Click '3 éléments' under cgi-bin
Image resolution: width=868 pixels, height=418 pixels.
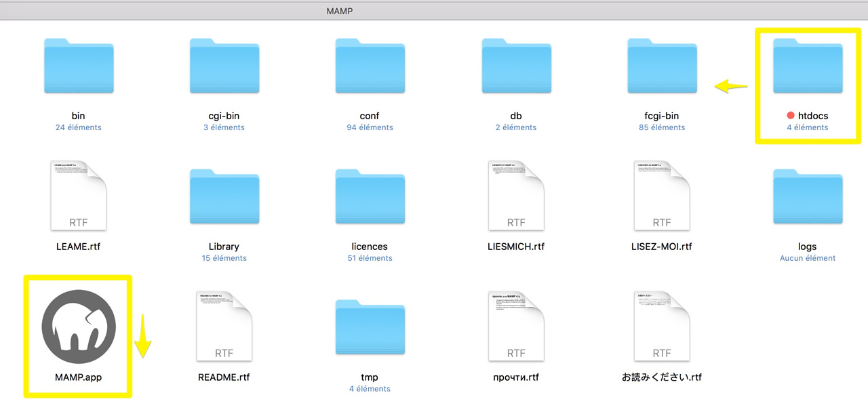click(224, 127)
